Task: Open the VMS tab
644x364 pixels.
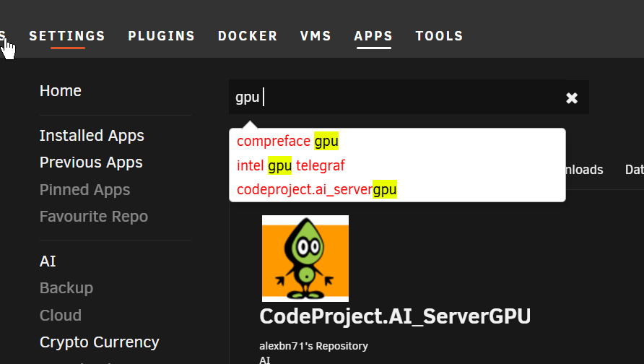Action: tap(316, 36)
